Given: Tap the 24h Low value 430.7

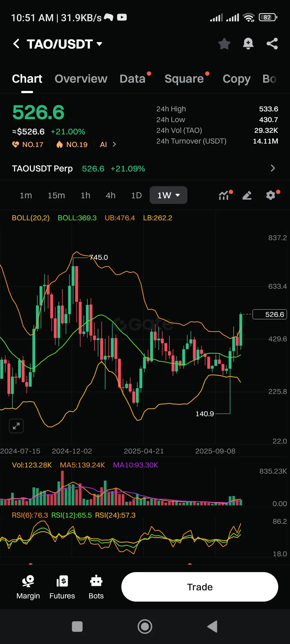Looking at the screenshot, I should (269, 120).
